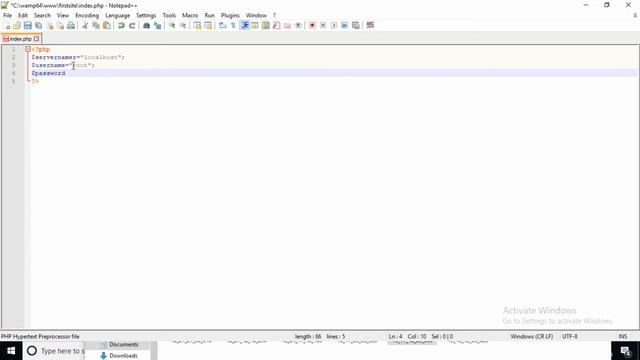Toggle synchronized vertical scrolling
This screenshot has height=360, width=640.
197,25
